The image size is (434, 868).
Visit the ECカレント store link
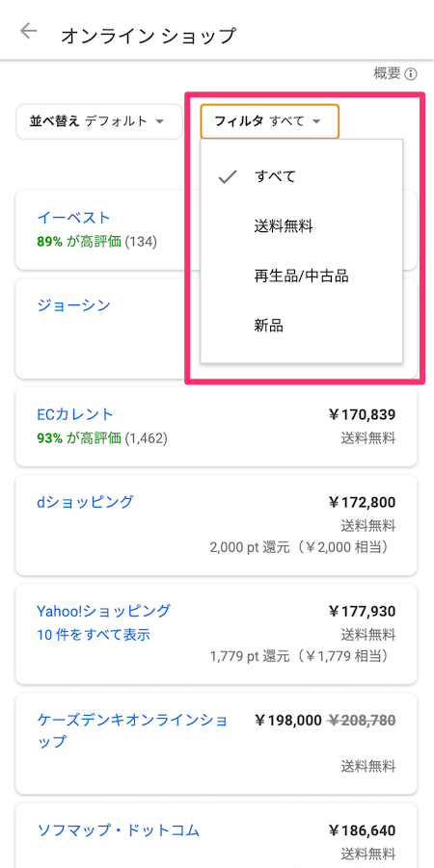tap(75, 414)
